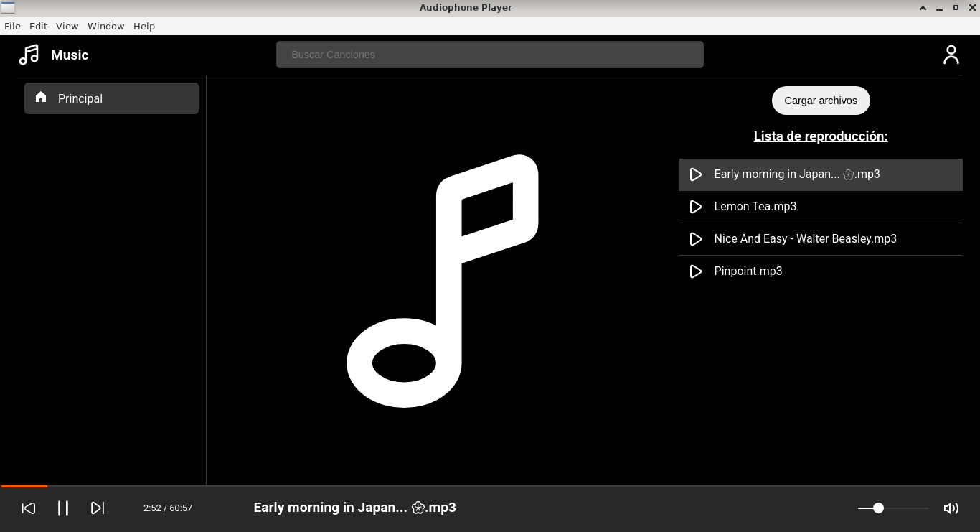Click the volume slider handle
The height and width of the screenshot is (532, 980).
878,508
